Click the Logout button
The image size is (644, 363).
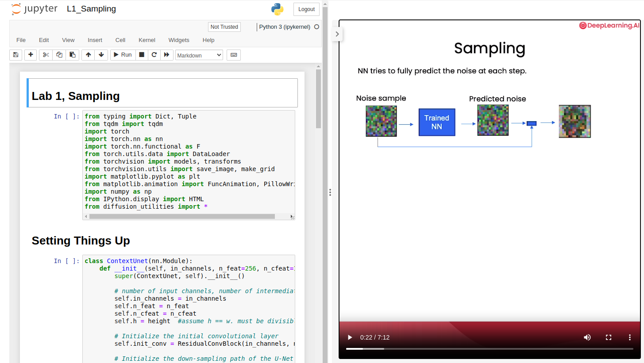[306, 9]
